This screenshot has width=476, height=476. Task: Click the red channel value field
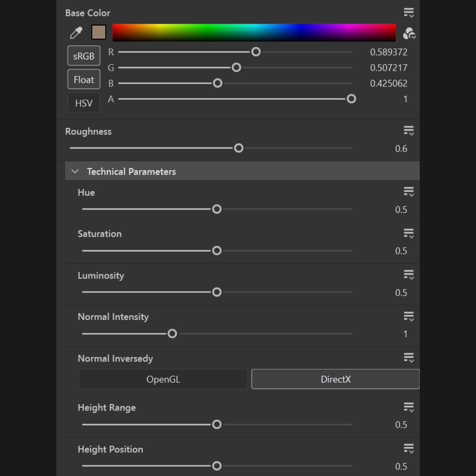(389, 52)
